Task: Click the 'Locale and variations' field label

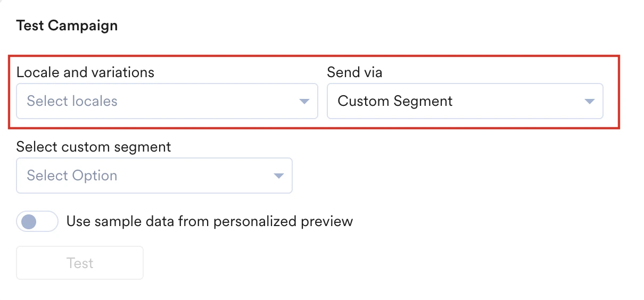Action: [85, 72]
